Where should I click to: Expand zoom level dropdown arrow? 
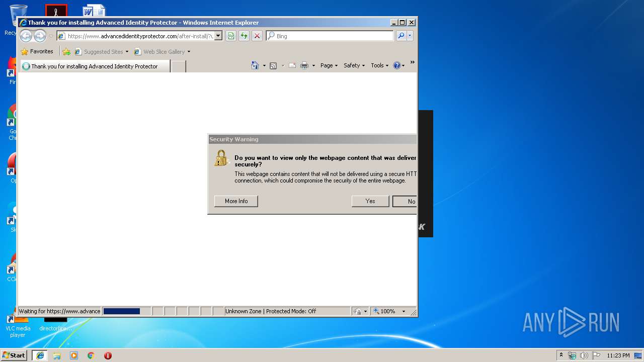pyautogui.click(x=404, y=311)
